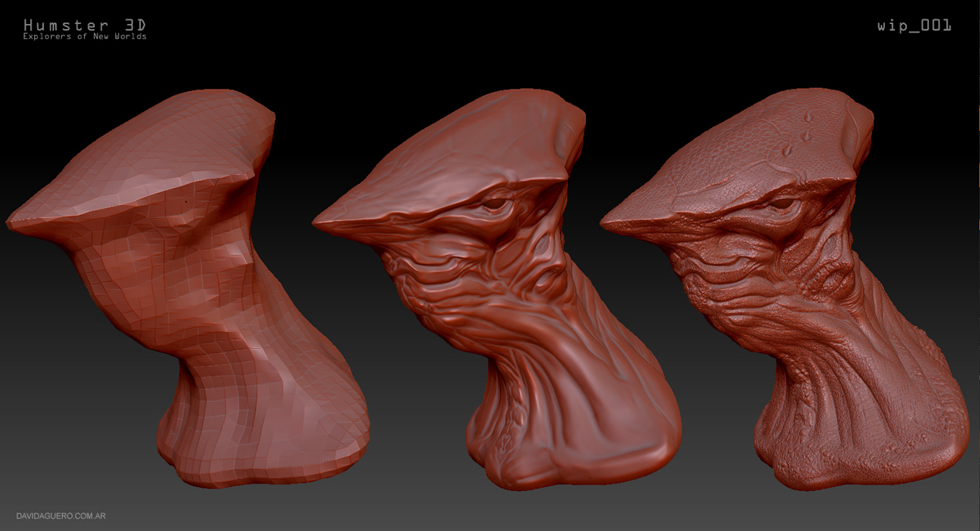The image size is (980, 531).
Task: Click the "wip_001" label
Action: point(914,26)
